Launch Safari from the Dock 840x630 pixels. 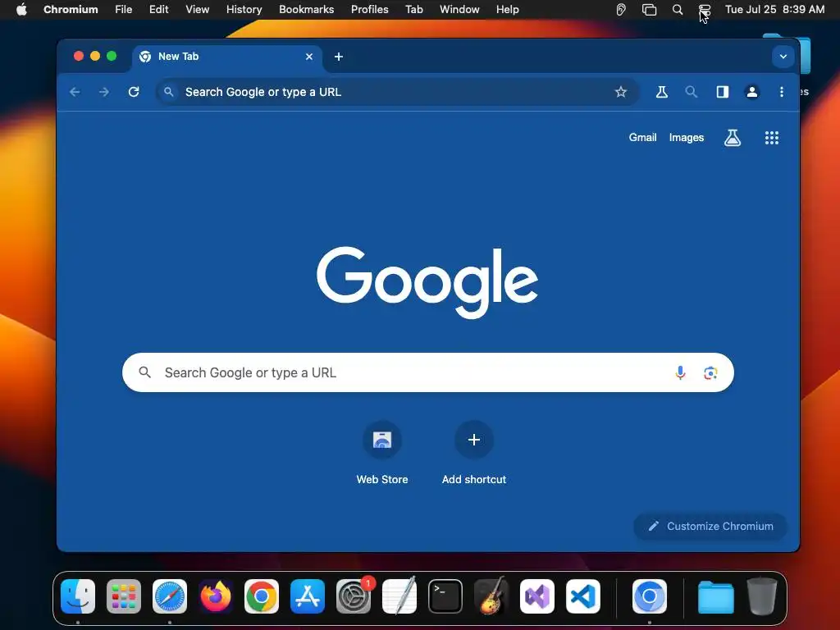[170, 596]
